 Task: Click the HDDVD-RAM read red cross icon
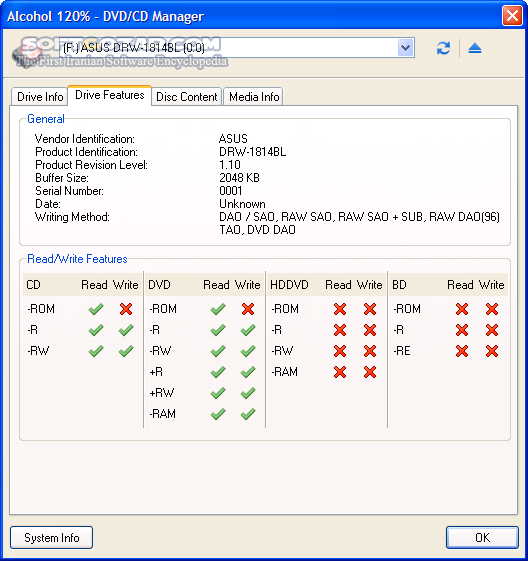340,372
